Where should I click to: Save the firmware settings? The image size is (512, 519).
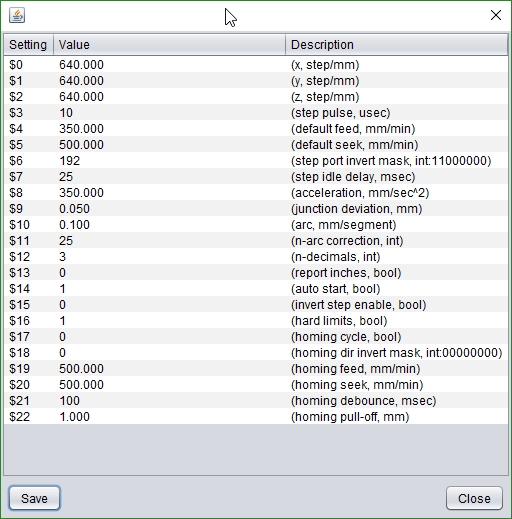34,498
